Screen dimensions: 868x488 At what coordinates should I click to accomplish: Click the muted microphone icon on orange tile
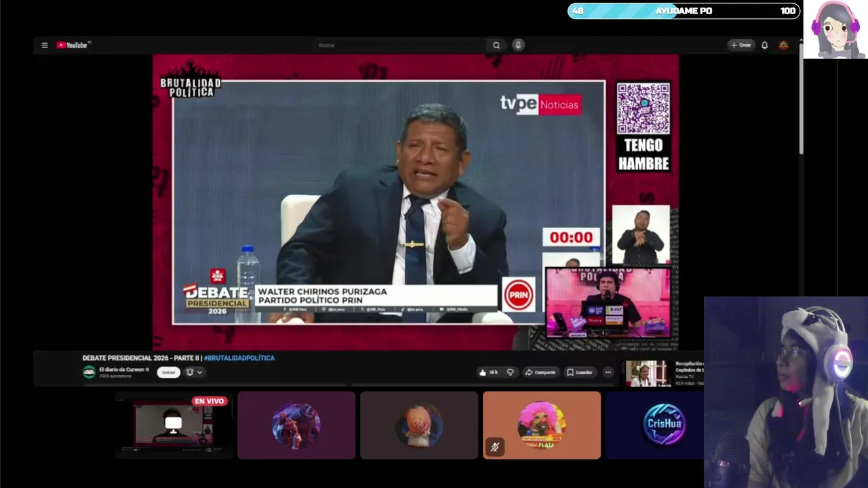tap(494, 447)
